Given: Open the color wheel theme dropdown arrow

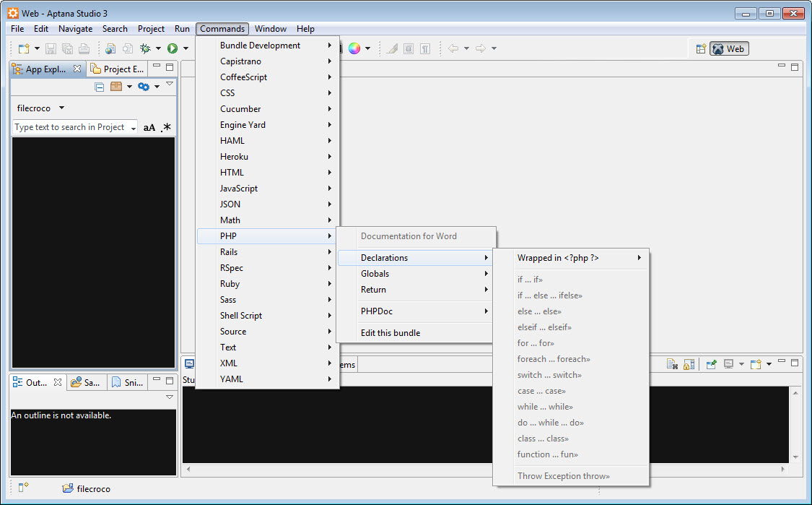Looking at the screenshot, I should [x=367, y=48].
